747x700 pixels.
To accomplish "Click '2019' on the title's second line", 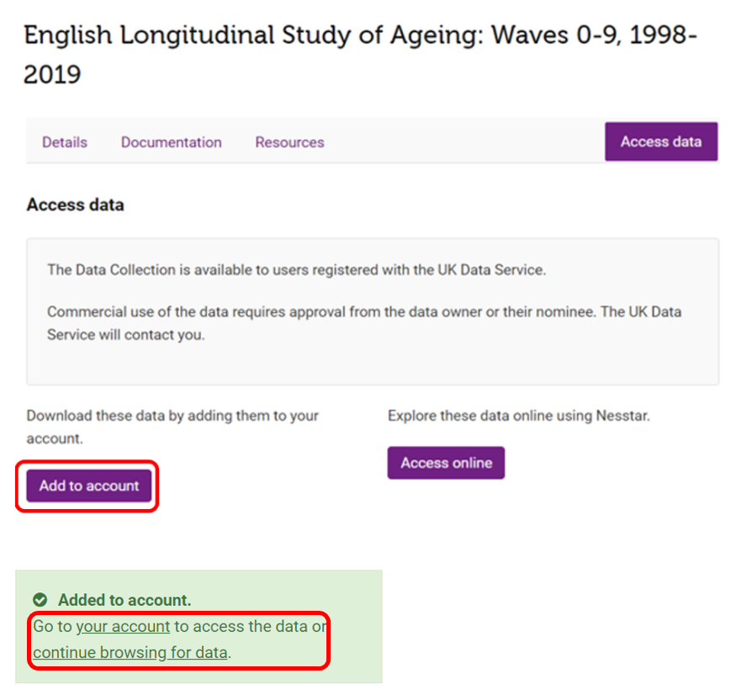I will 52,75.
